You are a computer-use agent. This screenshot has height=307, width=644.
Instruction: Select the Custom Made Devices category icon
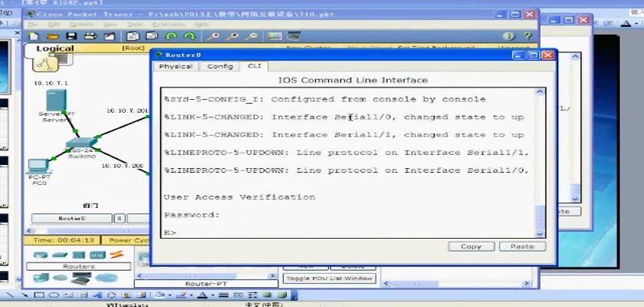tap(81, 279)
